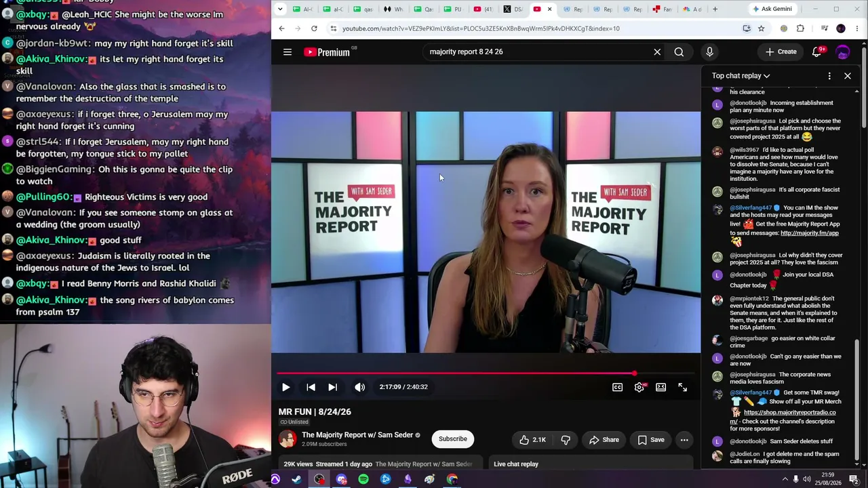
Task: Open chat replay options menu
Action: point(829,76)
